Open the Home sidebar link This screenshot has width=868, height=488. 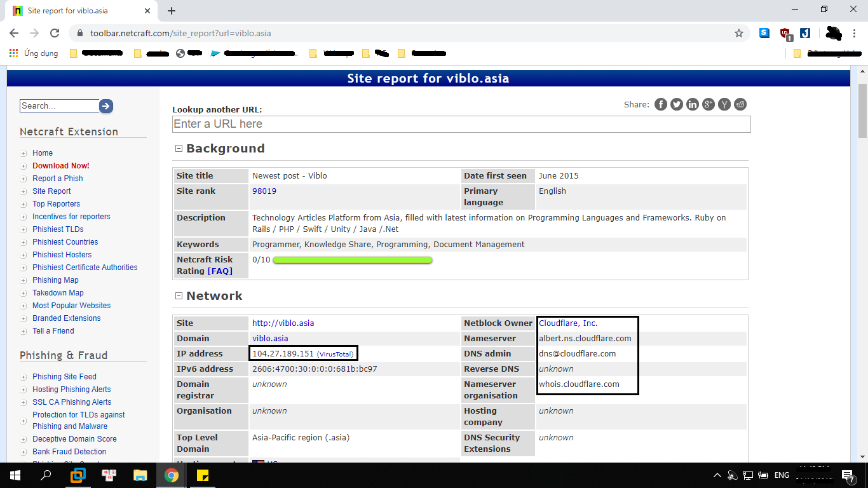coord(43,153)
